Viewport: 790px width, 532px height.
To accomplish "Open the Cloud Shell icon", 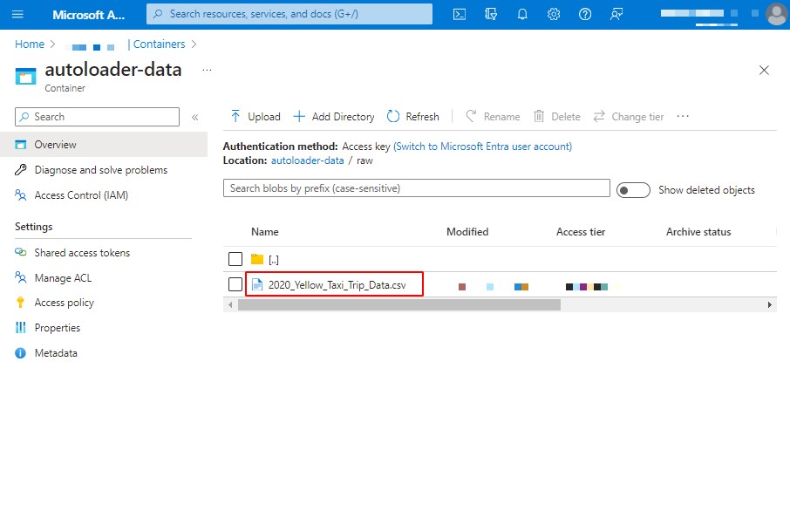I will point(460,14).
